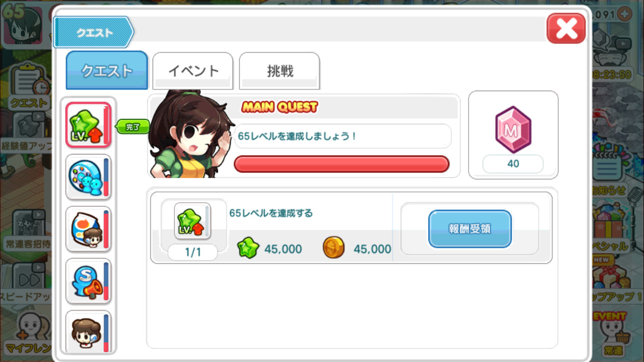Select the level-up star quest icon

click(x=88, y=125)
